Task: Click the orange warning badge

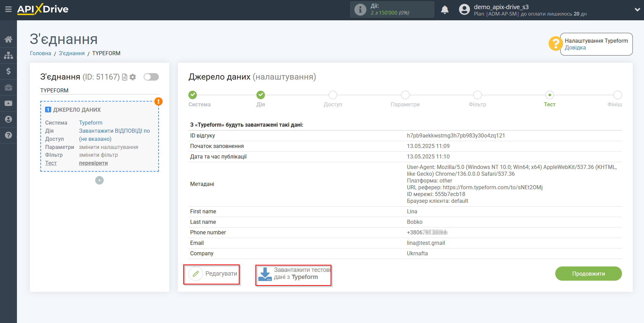Action: pos(159,101)
